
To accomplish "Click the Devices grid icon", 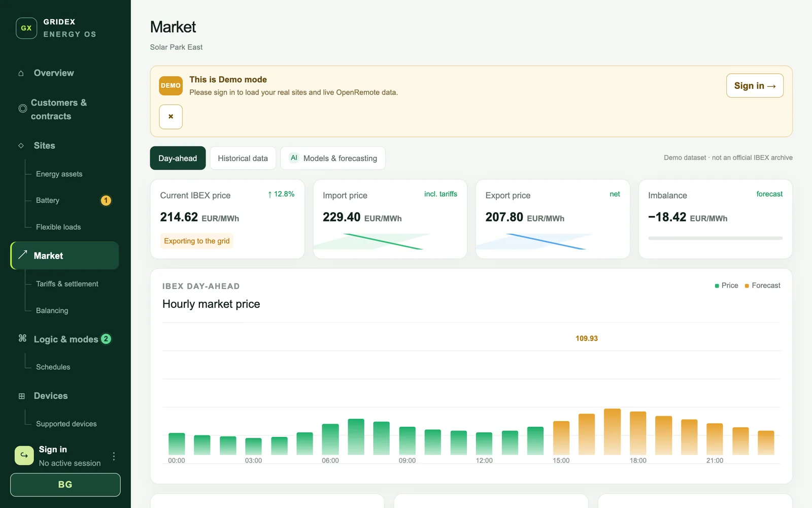I will click(x=21, y=396).
